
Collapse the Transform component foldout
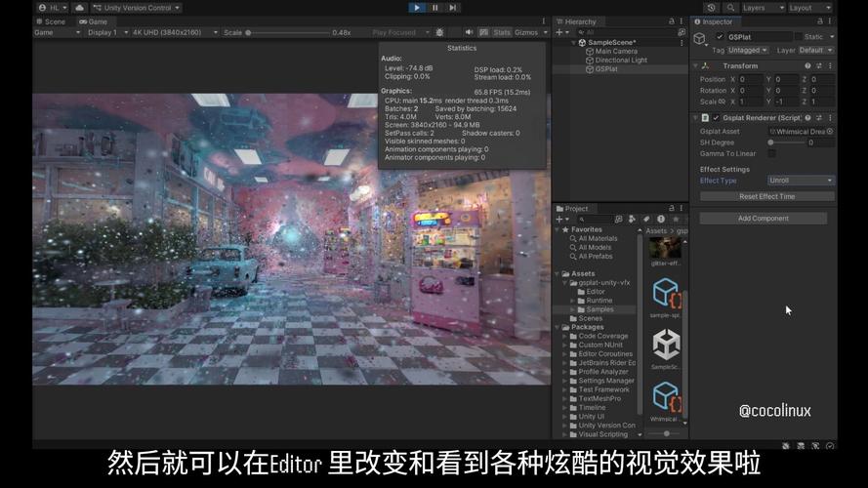(x=696, y=65)
